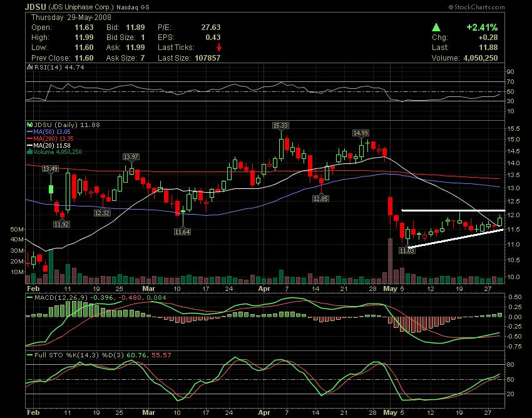Click the volume bars icon in legend
This screenshot has height=418, width=532.
point(29,151)
